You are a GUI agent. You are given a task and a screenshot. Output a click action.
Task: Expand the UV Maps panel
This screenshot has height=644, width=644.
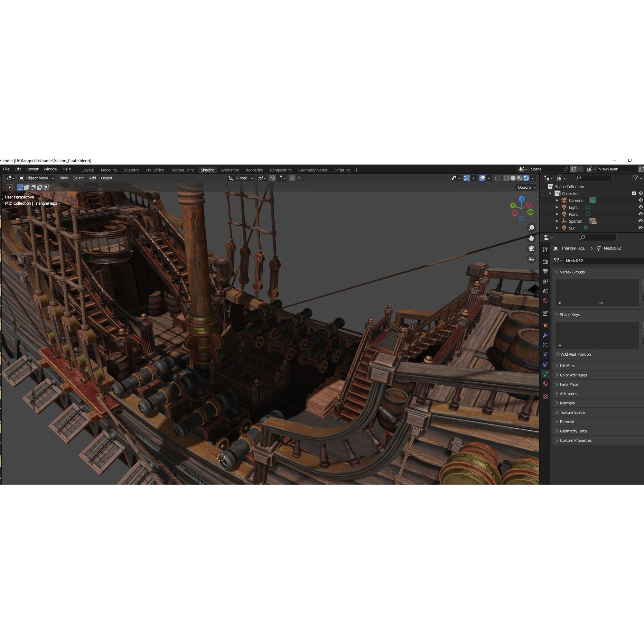click(x=567, y=365)
